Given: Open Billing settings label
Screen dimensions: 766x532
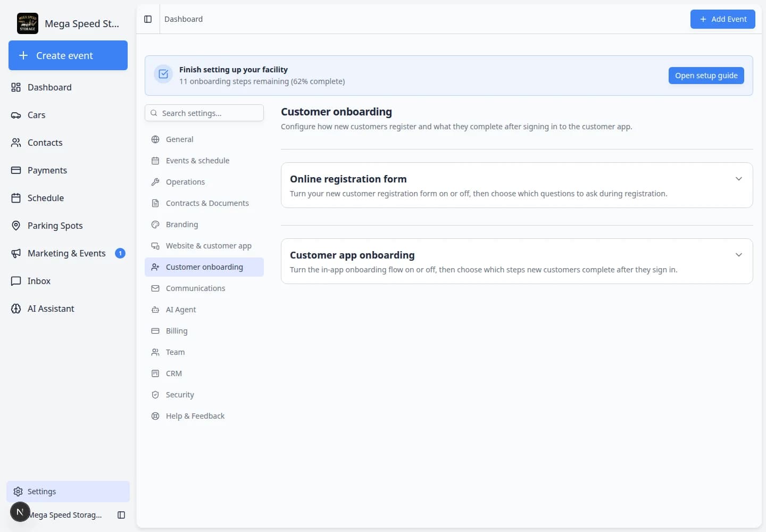Looking at the screenshot, I should pyautogui.click(x=177, y=331).
